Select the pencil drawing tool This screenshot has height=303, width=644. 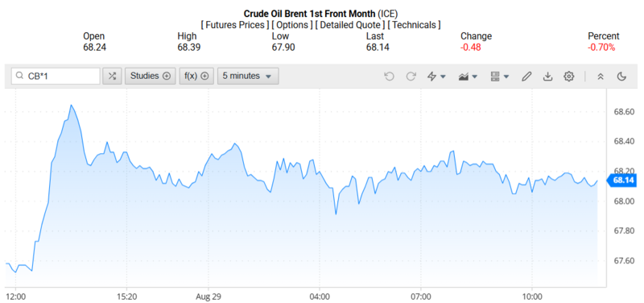pyautogui.click(x=526, y=77)
